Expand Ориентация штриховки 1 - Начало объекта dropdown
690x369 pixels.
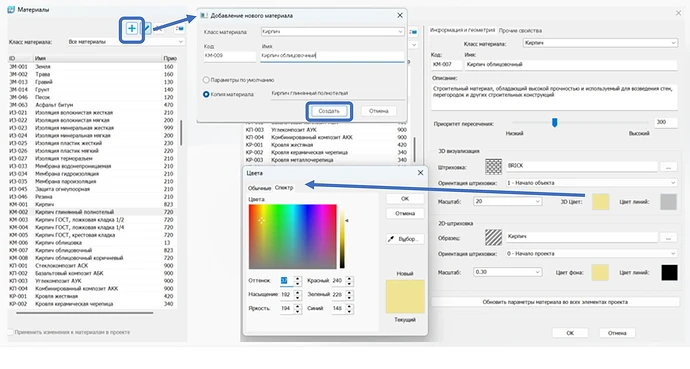[591, 183]
